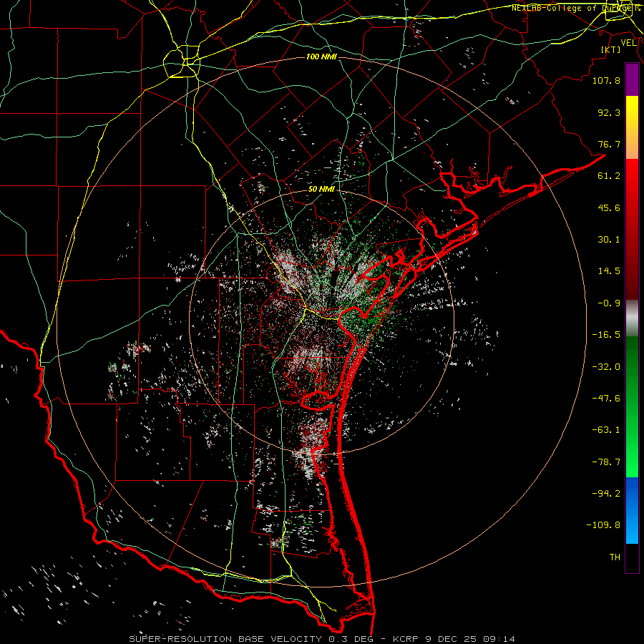
Task: Click the 50 NMI range ring label
Action: 321,189
